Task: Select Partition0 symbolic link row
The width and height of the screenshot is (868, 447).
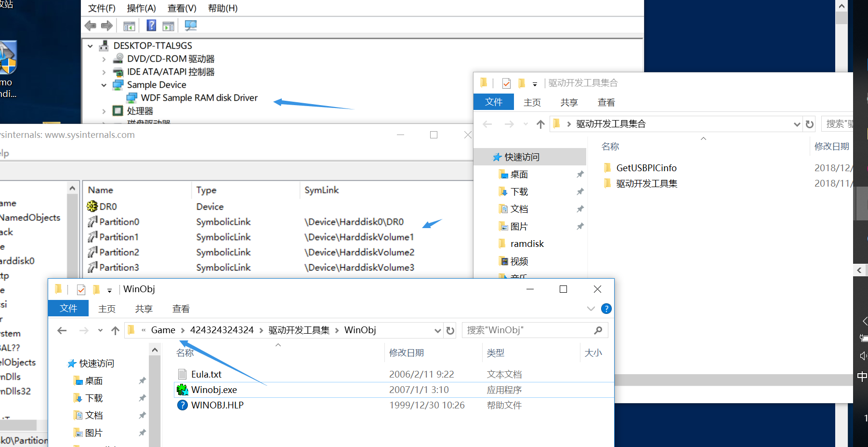Action: point(119,222)
